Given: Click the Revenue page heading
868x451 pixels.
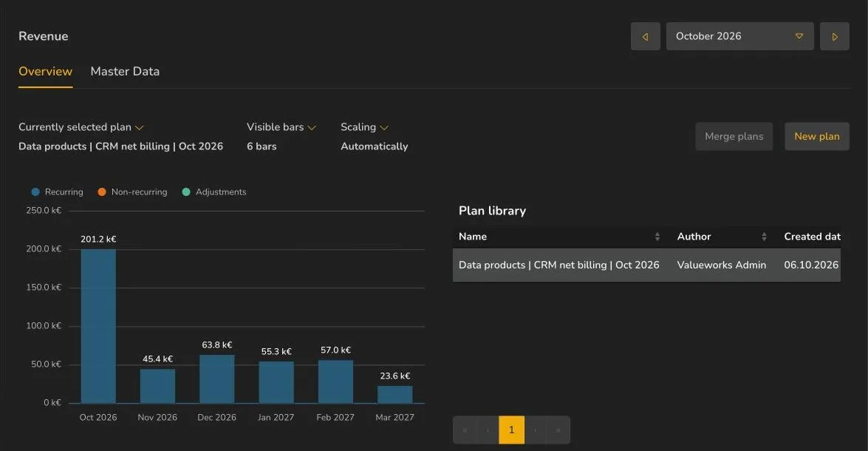Looking at the screenshot, I should [x=43, y=36].
